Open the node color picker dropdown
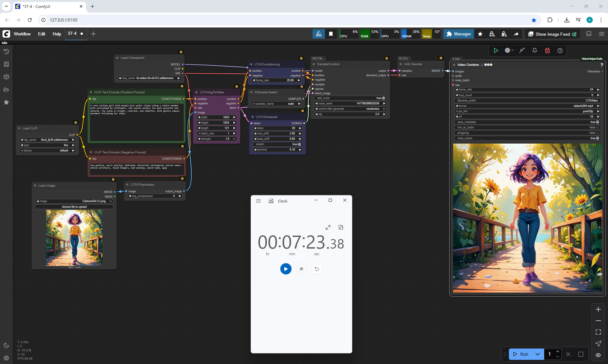608x364 pixels. (509, 51)
